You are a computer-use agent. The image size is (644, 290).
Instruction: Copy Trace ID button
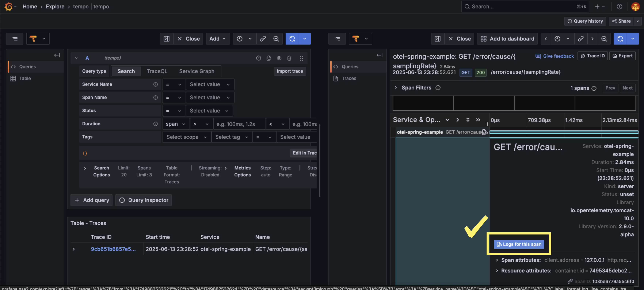point(592,56)
